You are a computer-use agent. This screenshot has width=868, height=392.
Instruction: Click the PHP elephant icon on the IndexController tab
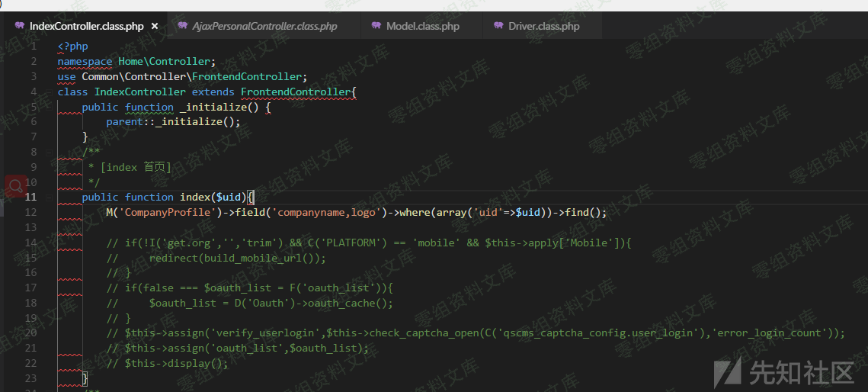coord(19,26)
